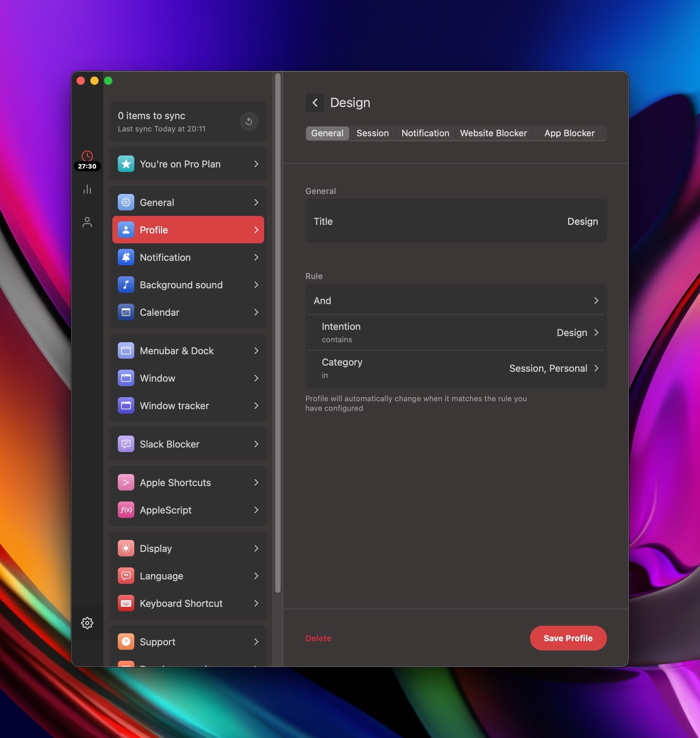Screen dimensions: 700x738
Task: Click the sync refresh icon
Action: click(249, 121)
